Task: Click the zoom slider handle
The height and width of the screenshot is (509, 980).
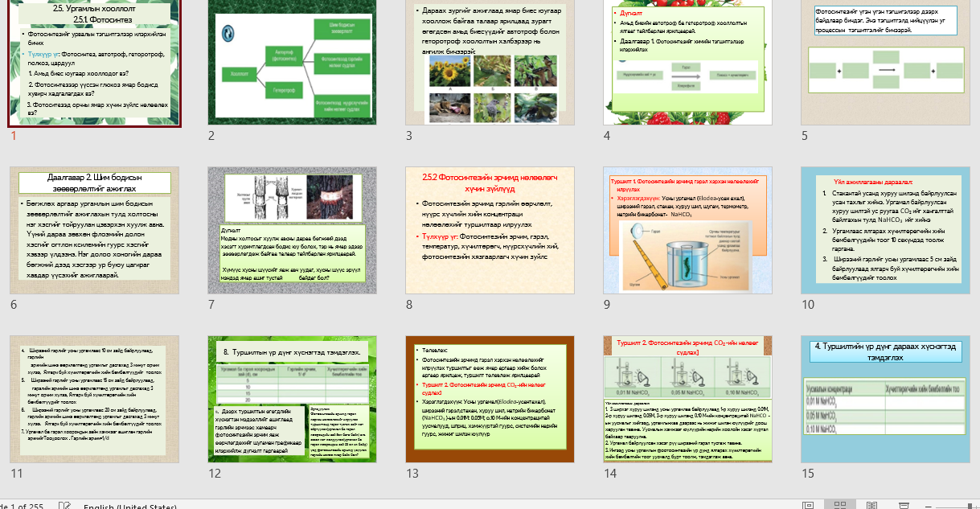Action: click(x=969, y=505)
